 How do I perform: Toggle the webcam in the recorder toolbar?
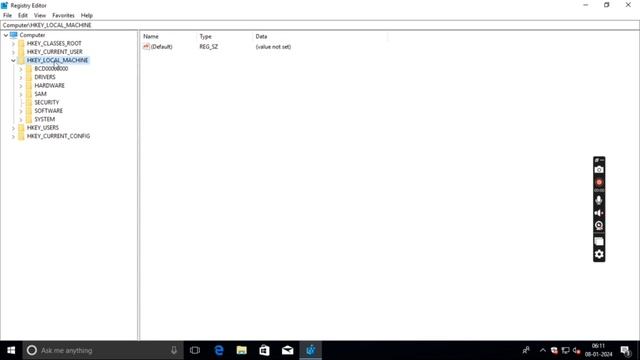(599, 225)
